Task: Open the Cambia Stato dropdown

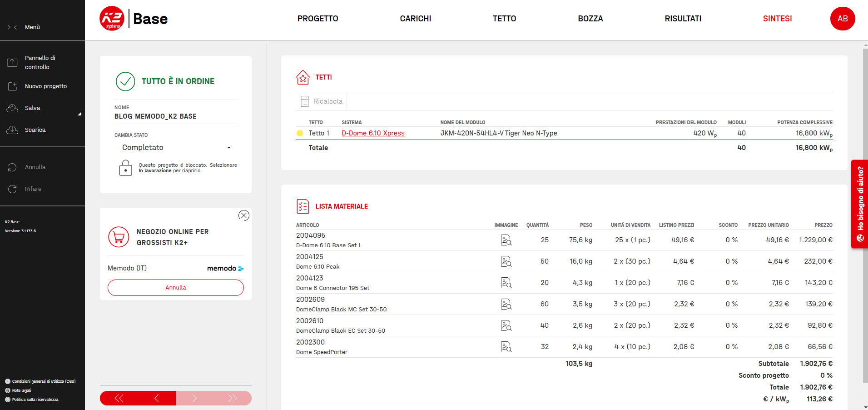Action: (176, 148)
